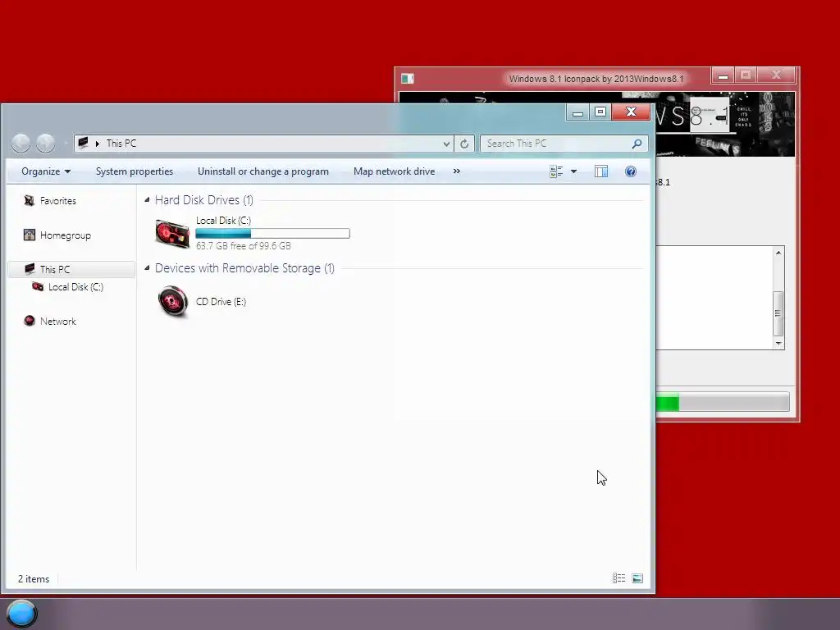Minimize the Iconpack installer window
Image resolution: width=840 pixels, height=630 pixels.
pos(723,75)
